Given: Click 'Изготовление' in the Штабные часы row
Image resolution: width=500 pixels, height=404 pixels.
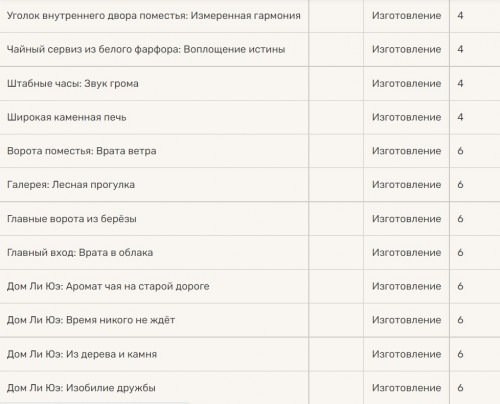Looking at the screenshot, I should pyautogui.click(x=407, y=83).
